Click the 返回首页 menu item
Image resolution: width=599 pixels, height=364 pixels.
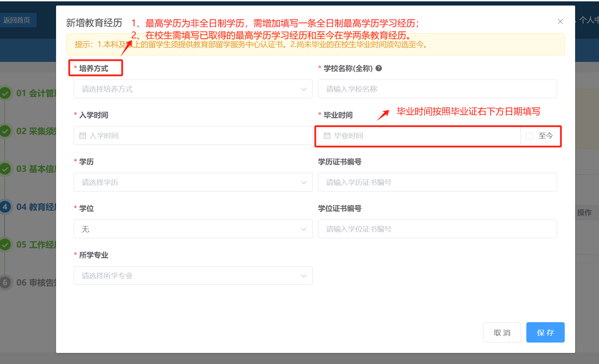[x=17, y=20]
